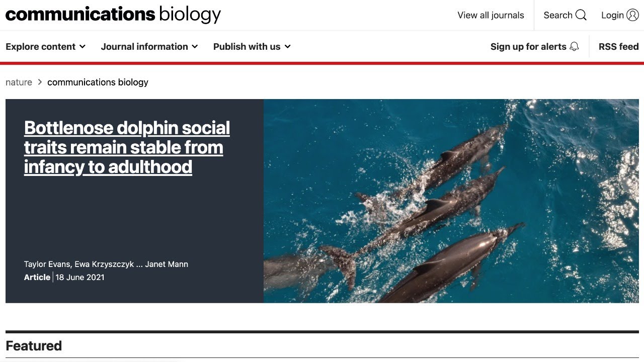644x362 pixels.
Task: Click the communications biology logo
Action: click(113, 15)
